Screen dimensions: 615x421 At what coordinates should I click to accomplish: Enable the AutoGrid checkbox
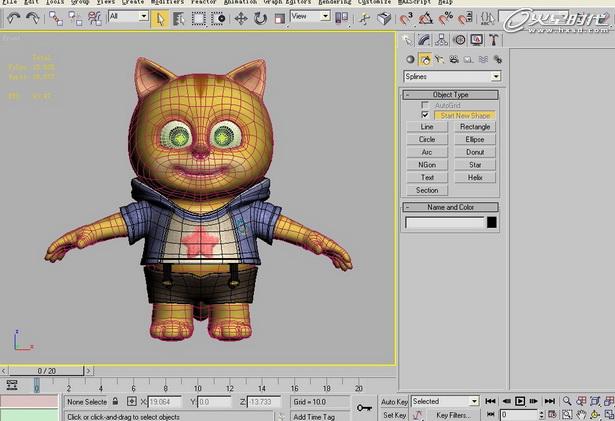tap(425, 105)
